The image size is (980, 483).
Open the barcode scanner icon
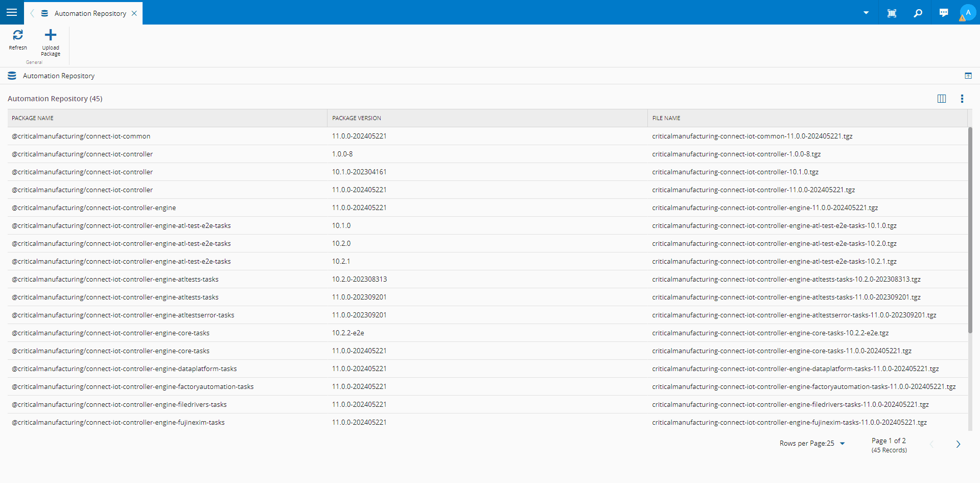pos(892,13)
